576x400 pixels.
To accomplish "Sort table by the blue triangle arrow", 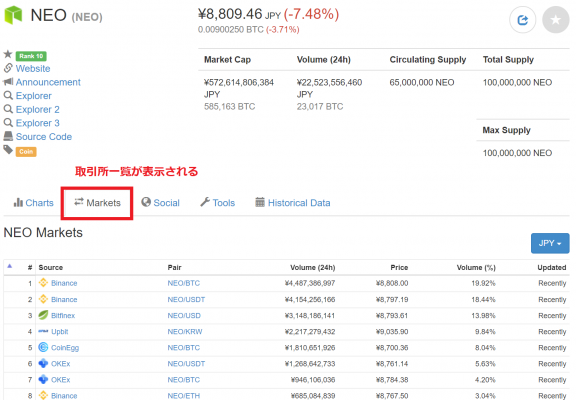I will tap(10, 266).
